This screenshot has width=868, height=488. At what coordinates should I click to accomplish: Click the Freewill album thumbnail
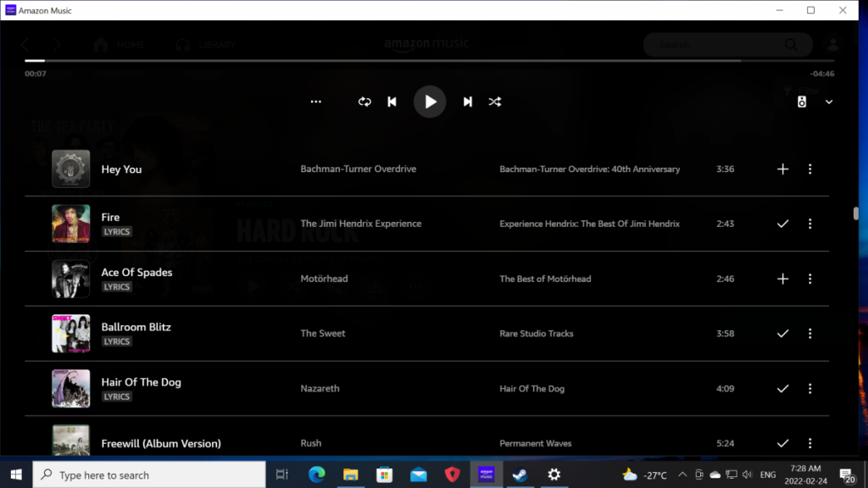tap(71, 441)
